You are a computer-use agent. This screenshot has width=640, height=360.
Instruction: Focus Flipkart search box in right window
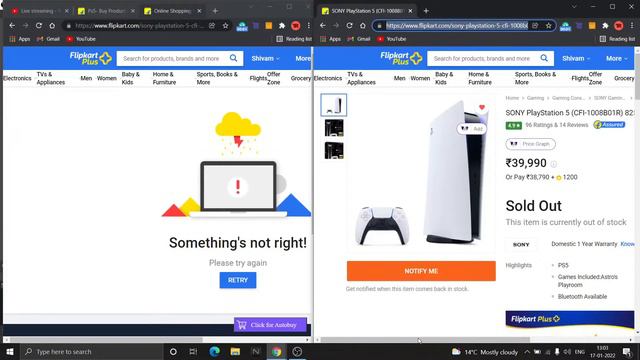pos(482,58)
